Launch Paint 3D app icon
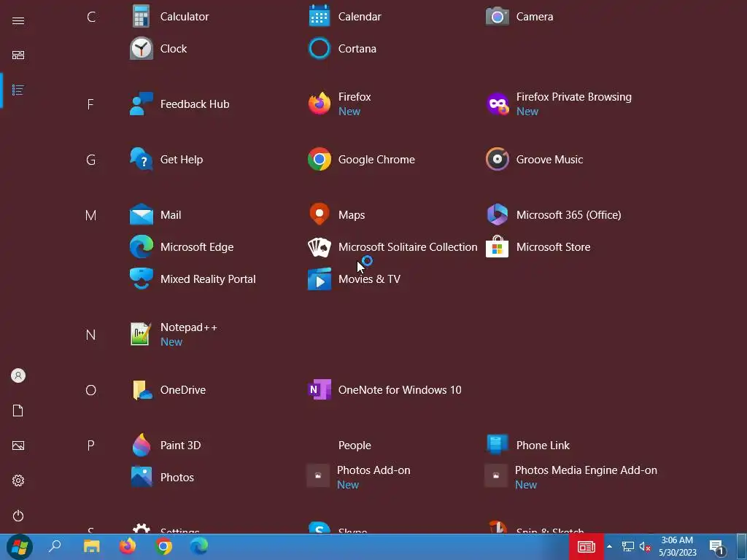The image size is (747, 560). [141, 446]
